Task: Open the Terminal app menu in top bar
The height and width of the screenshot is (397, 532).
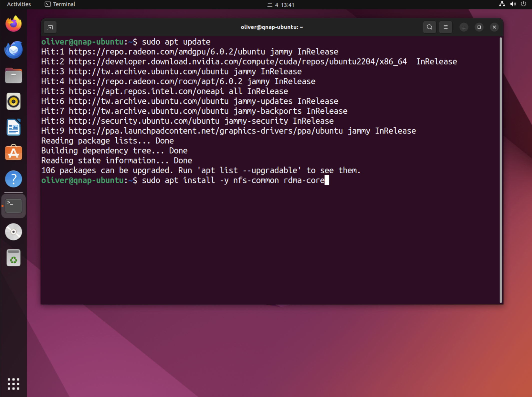Action: [60, 4]
